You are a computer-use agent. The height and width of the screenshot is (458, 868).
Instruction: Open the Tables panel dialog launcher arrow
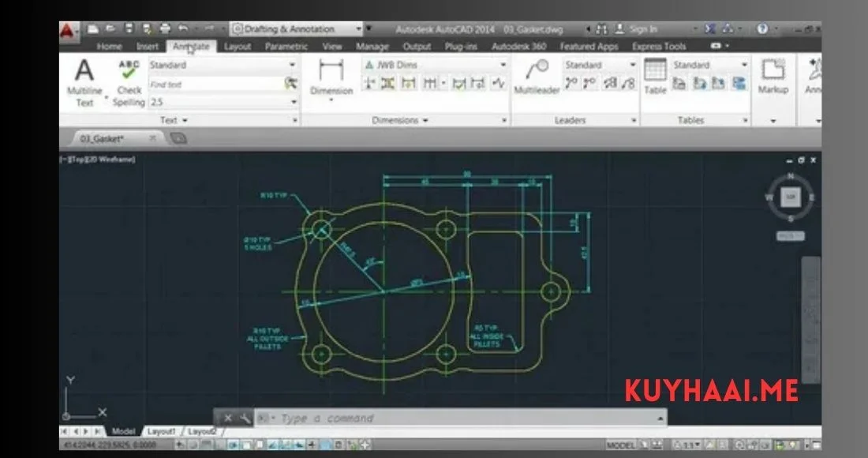tap(745, 120)
